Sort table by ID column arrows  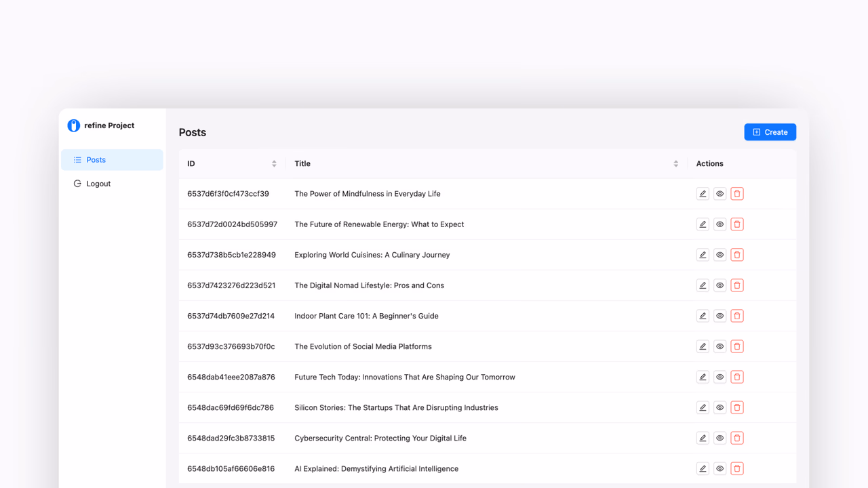pyautogui.click(x=274, y=163)
